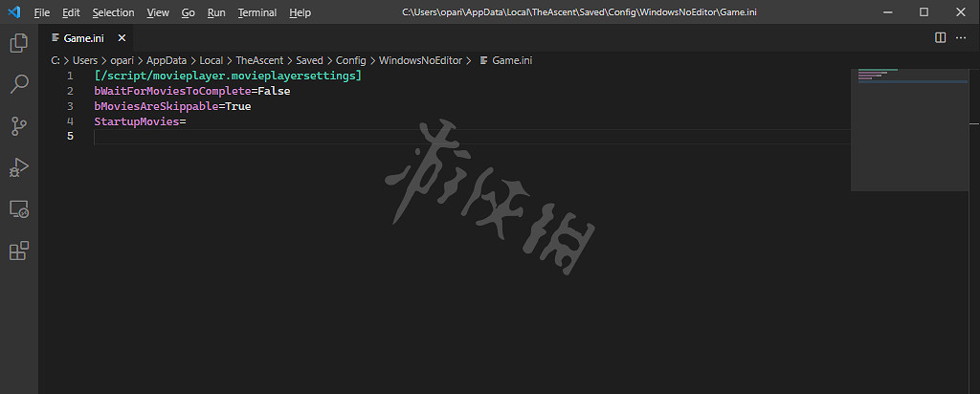Expand the WindowsNoEditor breadcrumb segment
This screenshot has height=394, width=980.
[x=420, y=60]
